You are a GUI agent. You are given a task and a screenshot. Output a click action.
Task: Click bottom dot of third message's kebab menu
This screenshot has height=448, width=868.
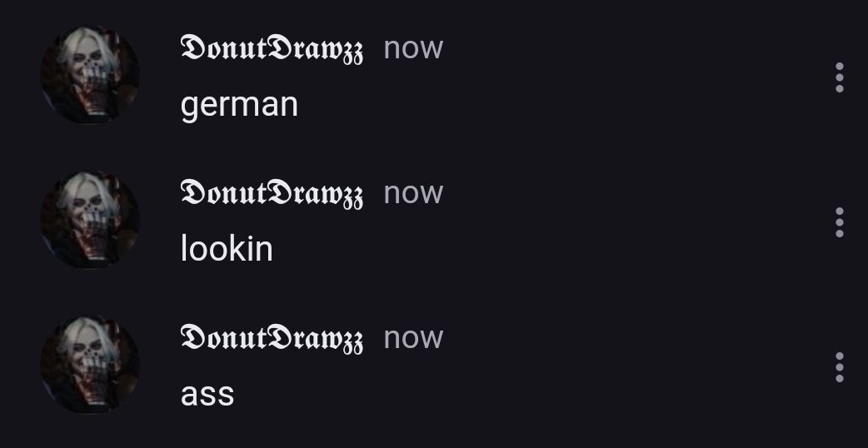pyautogui.click(x=839, y=378)
